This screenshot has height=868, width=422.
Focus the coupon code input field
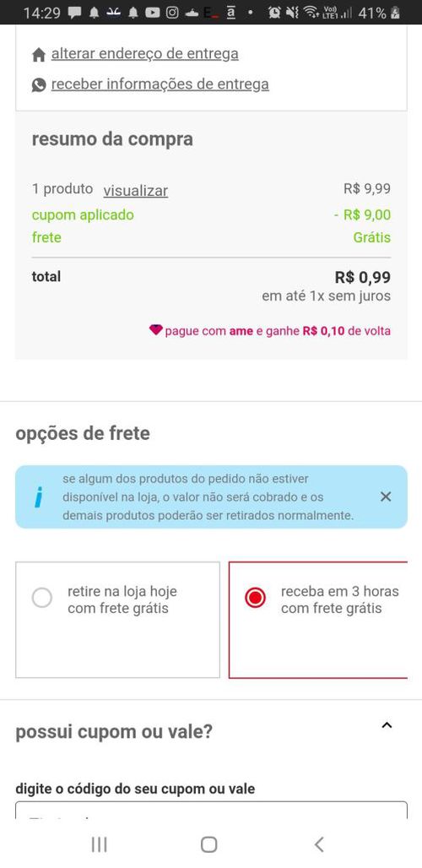(211, 811)
